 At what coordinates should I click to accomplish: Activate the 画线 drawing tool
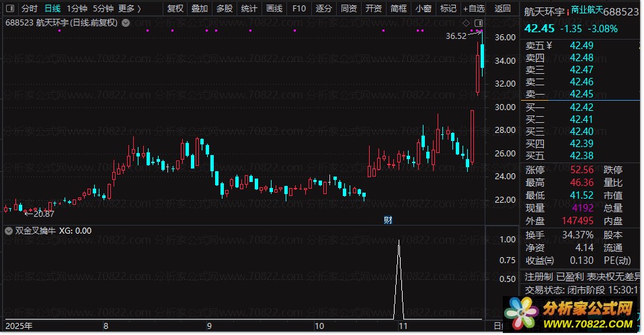click(x=274, y=8)
